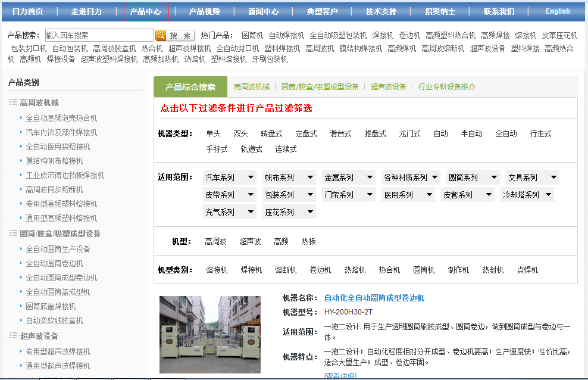The width and height of the screenshot is (588, 380).
Task: Open 自动化全自动圆筒成型卷边机 product link
Action: click(x=374, y=298)
